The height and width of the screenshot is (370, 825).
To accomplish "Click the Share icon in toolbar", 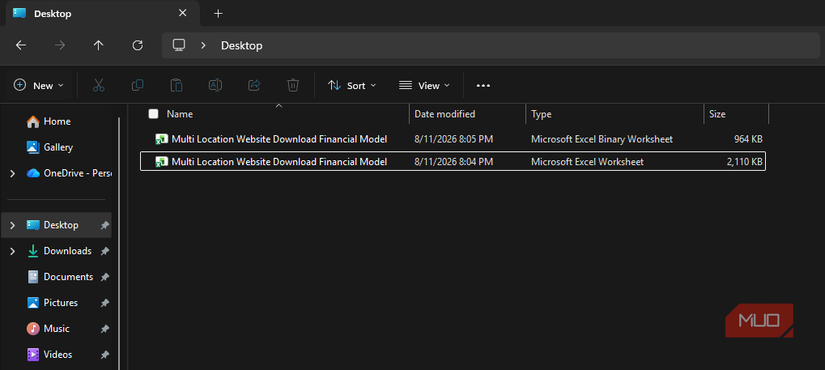I will click(254, 85).
